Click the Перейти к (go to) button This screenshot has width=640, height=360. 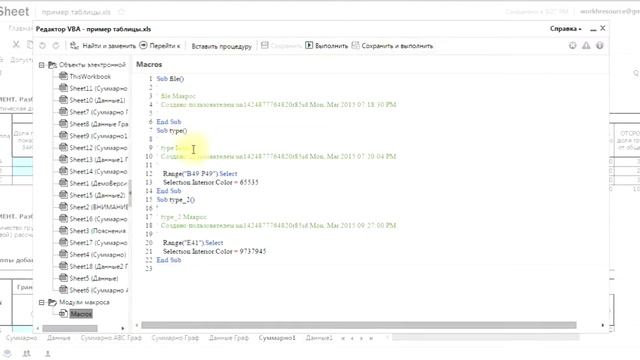tap(160, 46)
